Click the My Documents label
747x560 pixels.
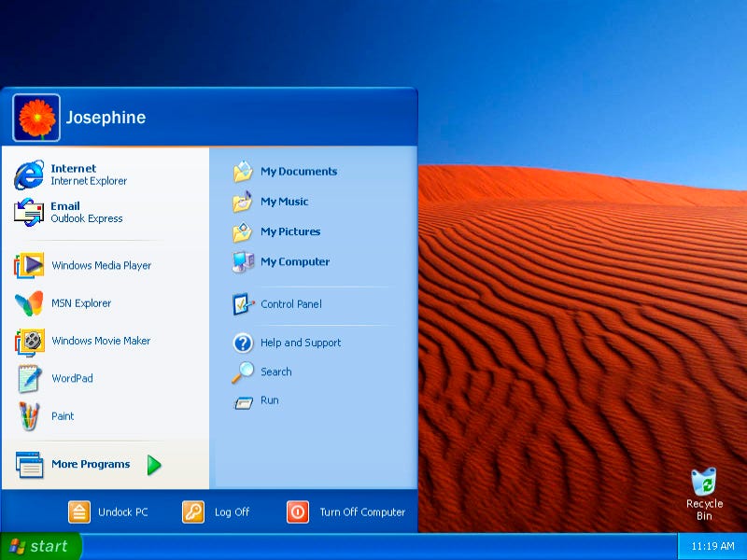299,172
